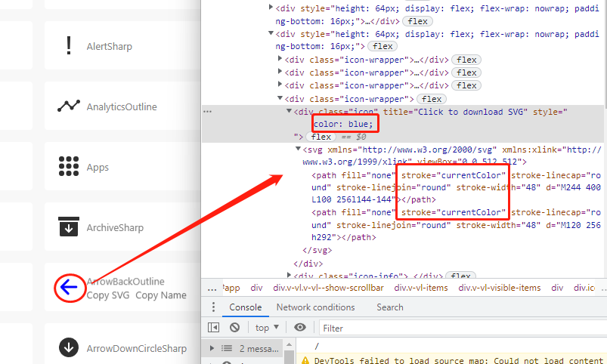Screen dimensions: 607x364
Task: Collapse the div class icon node
Action: (x=289, y=112)
